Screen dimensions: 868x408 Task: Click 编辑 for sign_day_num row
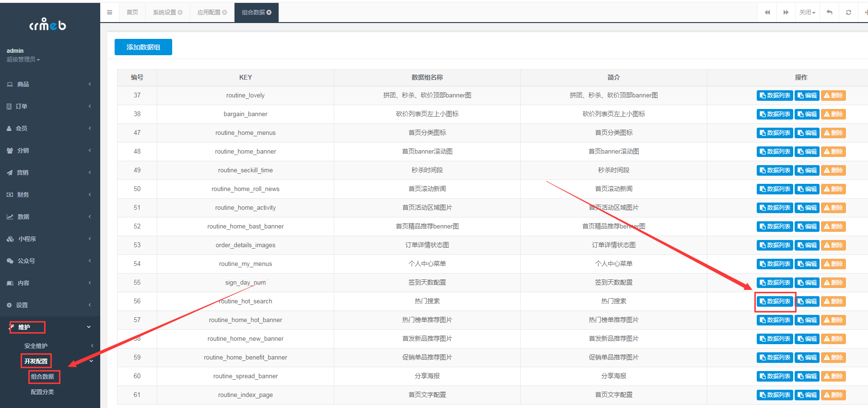click(807, 283)
